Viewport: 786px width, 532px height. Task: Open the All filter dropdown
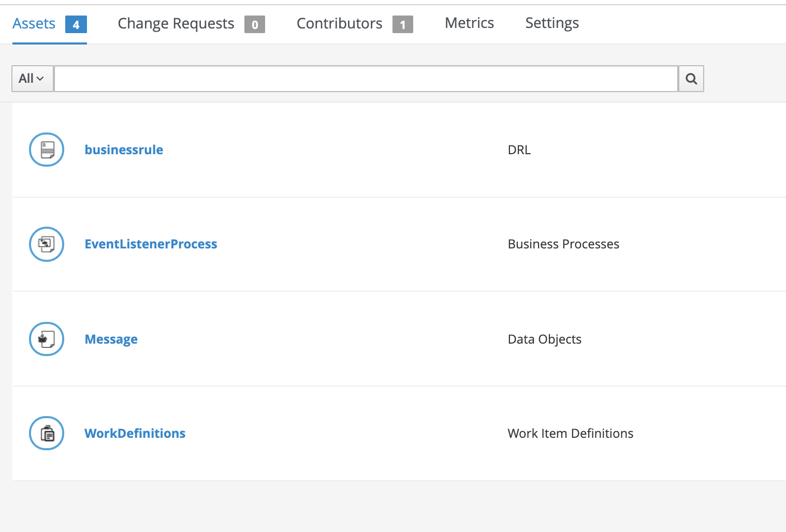coord(32,79)
